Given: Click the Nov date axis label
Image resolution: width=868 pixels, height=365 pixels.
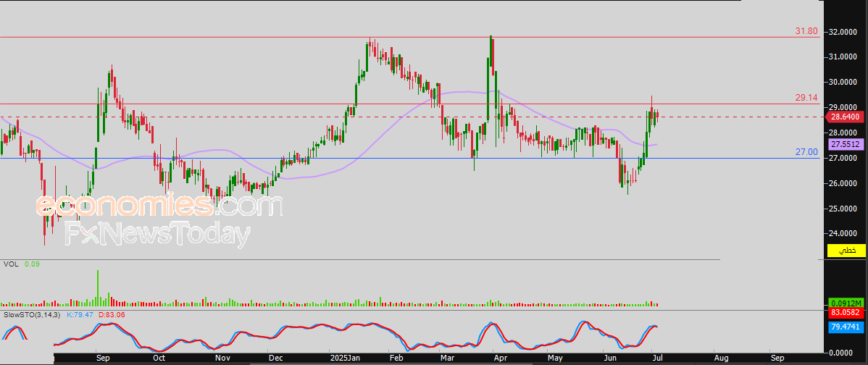Looking at the screenshot, I should [x=222, y=358].
